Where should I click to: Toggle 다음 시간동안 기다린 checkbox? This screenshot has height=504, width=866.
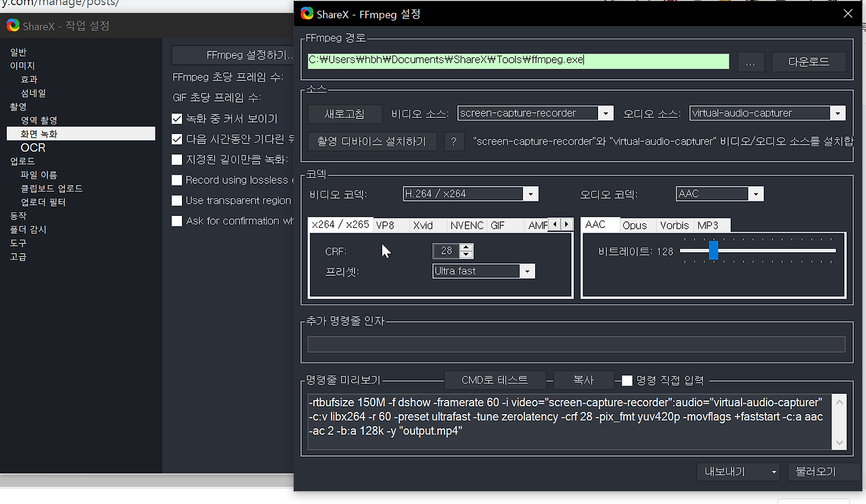click(x=177, y=139)
